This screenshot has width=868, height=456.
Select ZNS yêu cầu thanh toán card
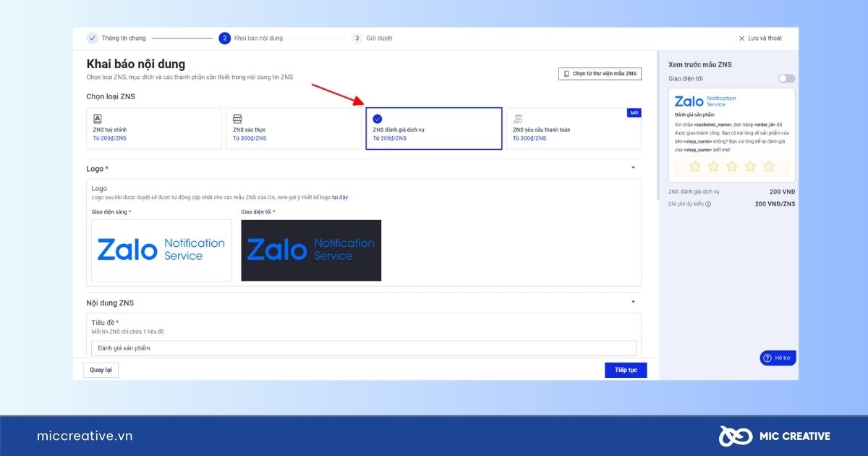[574, 128]
